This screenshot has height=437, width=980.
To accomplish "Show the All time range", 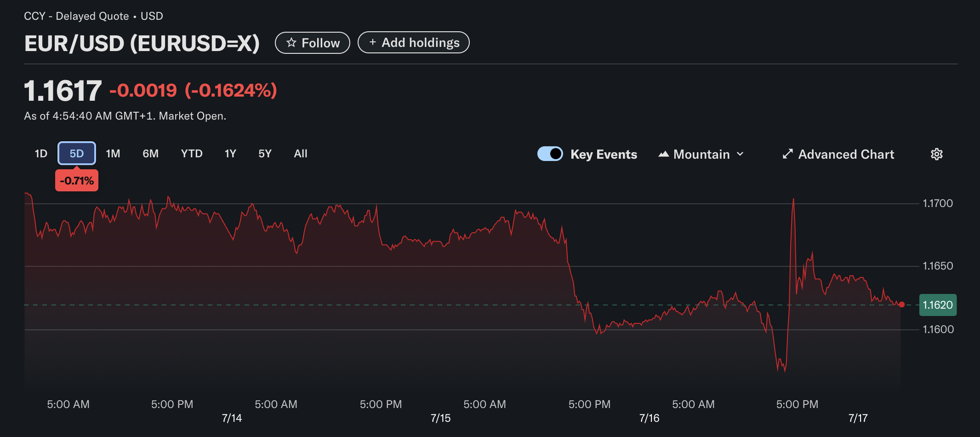I will (301, 154).
